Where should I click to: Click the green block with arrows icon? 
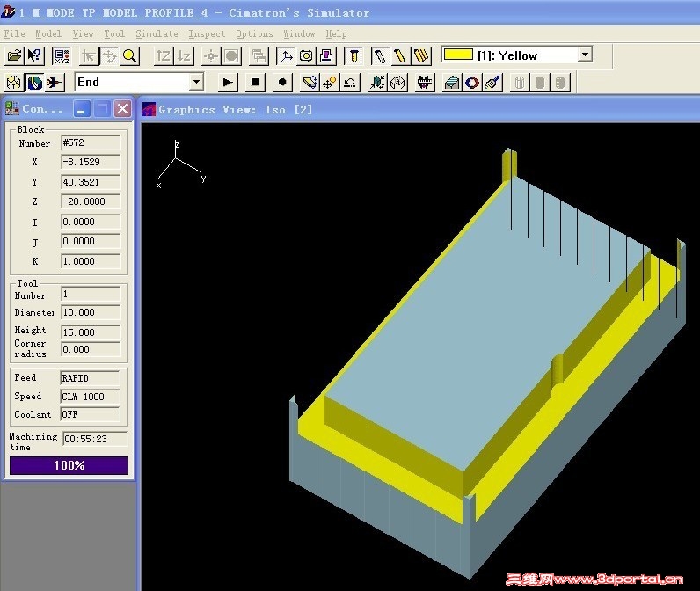(x=377, y=83)
